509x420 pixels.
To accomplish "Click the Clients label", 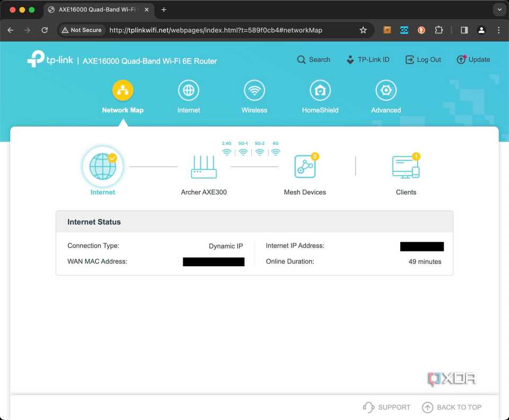I will pyautogui.click(x=406, y=192).
